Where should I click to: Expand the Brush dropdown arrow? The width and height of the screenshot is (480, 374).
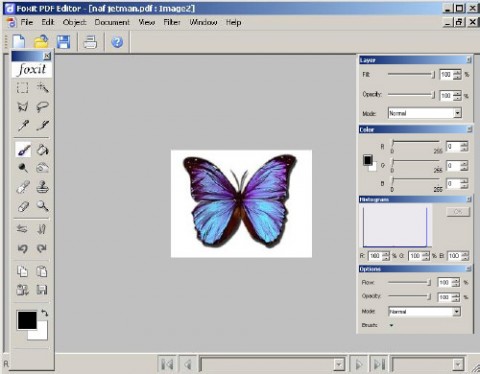[391, 325]
